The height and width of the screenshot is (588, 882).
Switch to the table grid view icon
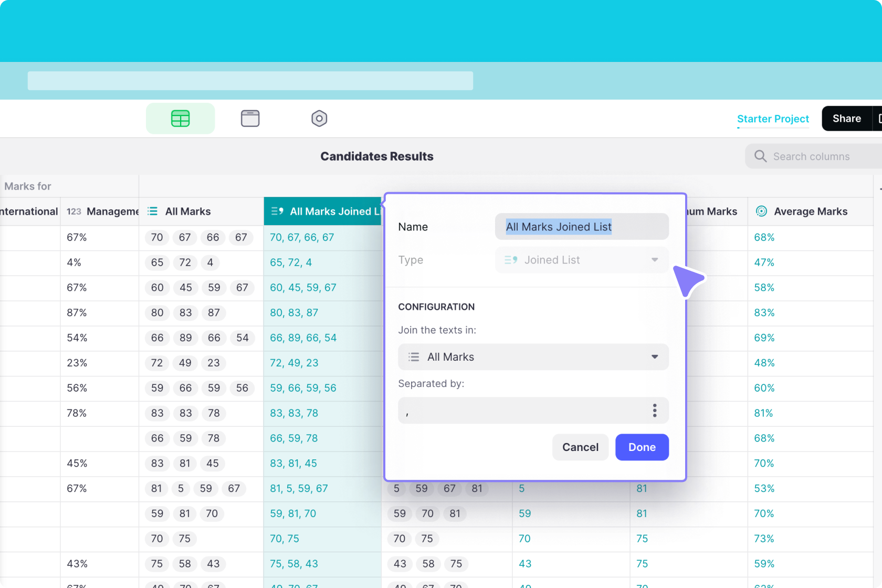(x=180, y=119)
